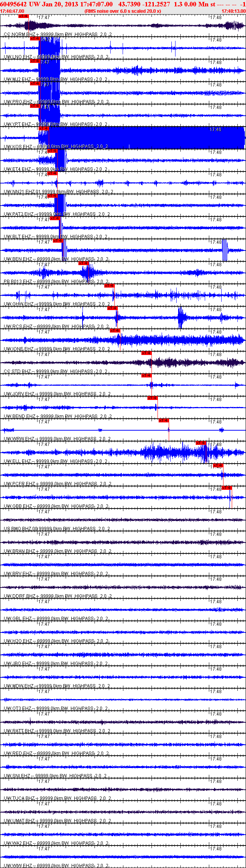The image size is (246, 868).
Task: Click the UW UMAT BHZ station label
Action: click(57, 821)
